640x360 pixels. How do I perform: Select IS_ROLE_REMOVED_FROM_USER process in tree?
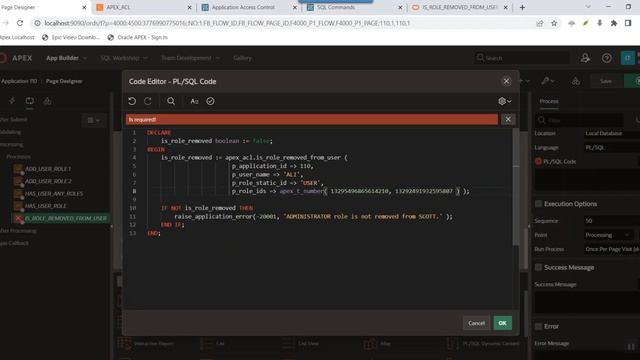66,218
